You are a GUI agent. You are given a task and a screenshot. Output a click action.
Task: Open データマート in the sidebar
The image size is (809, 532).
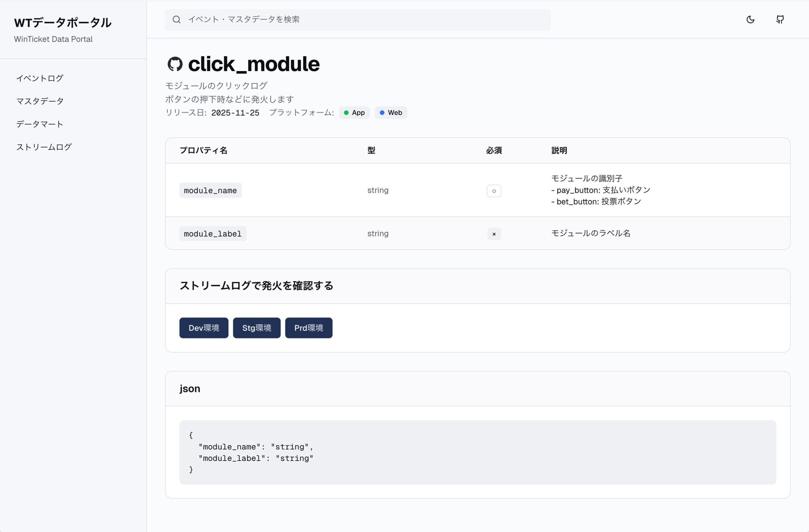click(39, 124)
